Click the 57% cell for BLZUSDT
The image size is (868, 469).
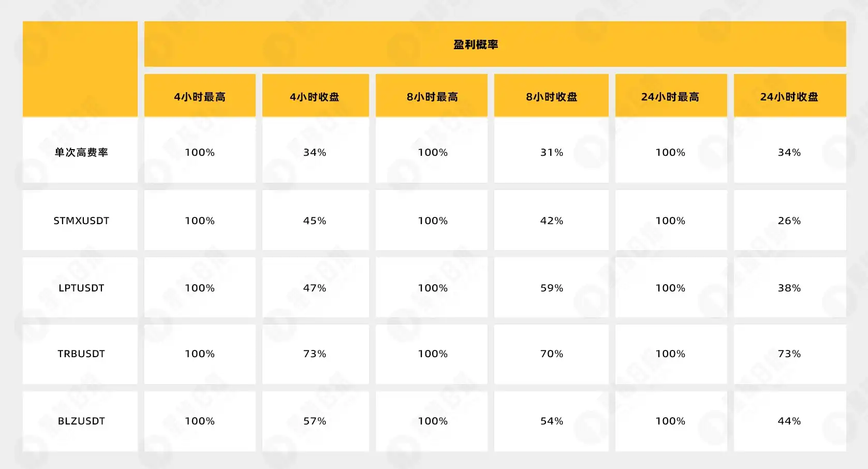(315, 421)
